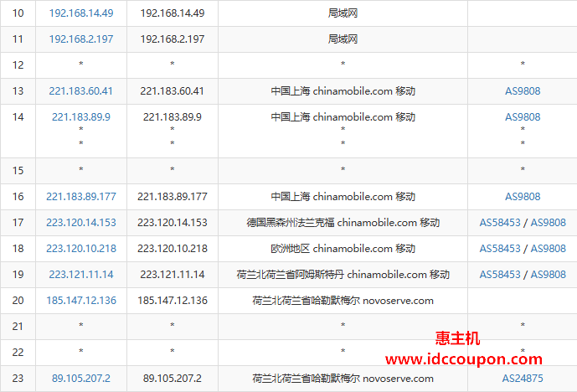Viewport: 577px width, 392px height.
Task: Select hop number 17
Action: click(18, 222)
